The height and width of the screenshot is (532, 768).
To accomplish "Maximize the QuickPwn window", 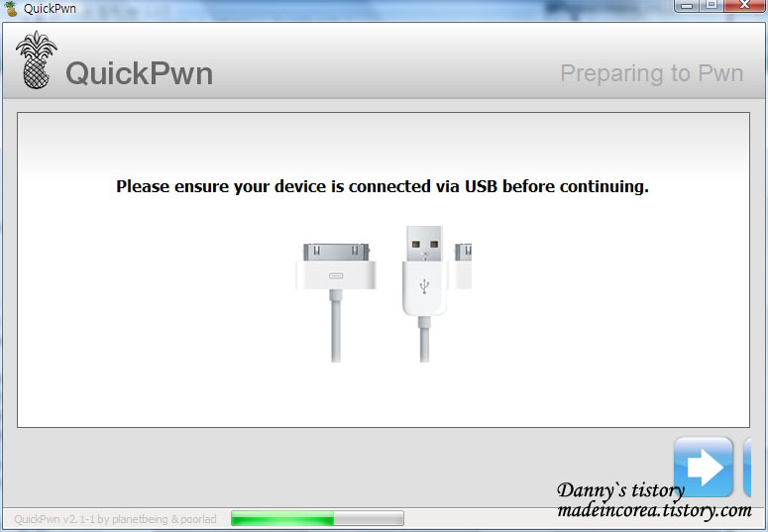I will point(712,6).
